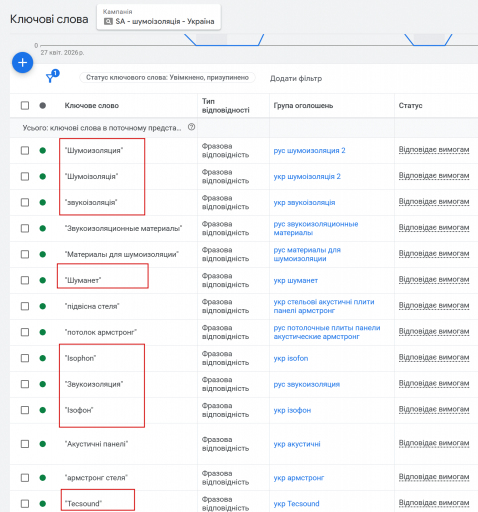Toggle the select-all header checkbox
Viewport: 478px width, 512px height.
(x=25, y=106)
